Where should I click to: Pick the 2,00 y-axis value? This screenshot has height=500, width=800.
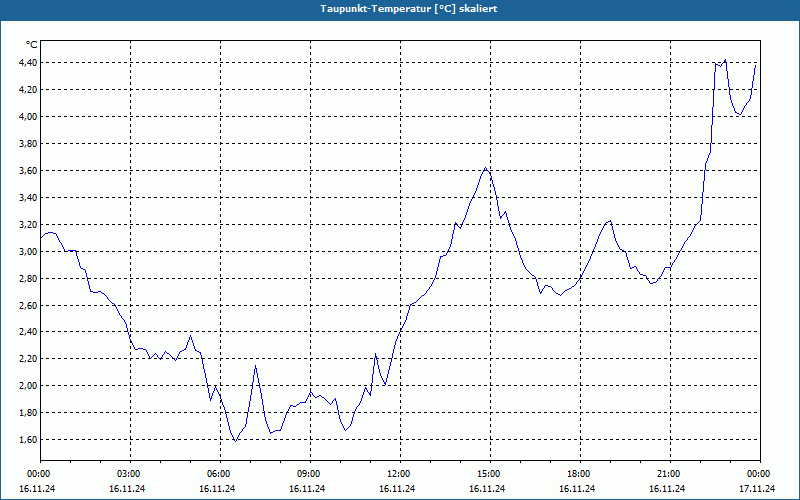[28, 386]
